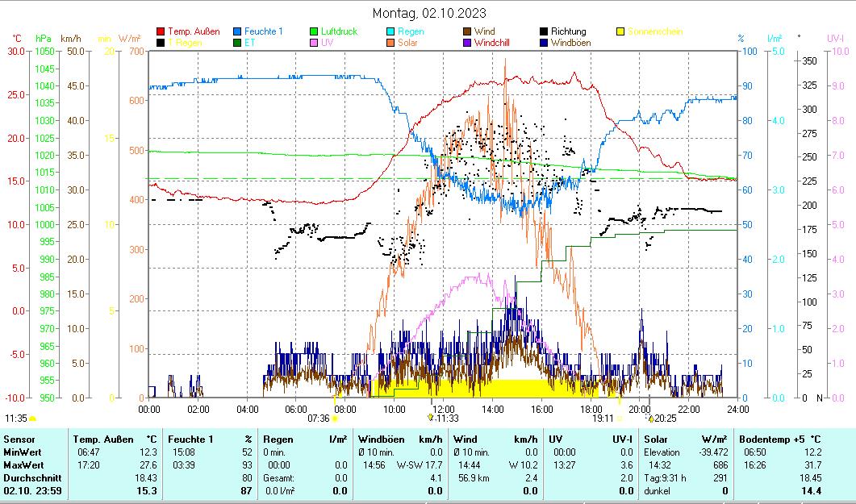
Task: Click the 11:33 time marker below the chart
Action: click(x=446, y=419)
